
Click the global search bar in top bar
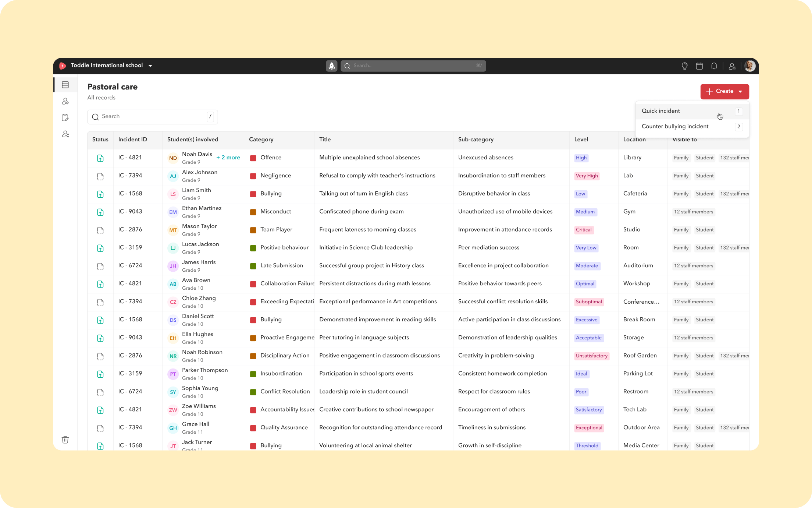pos(413,66)
